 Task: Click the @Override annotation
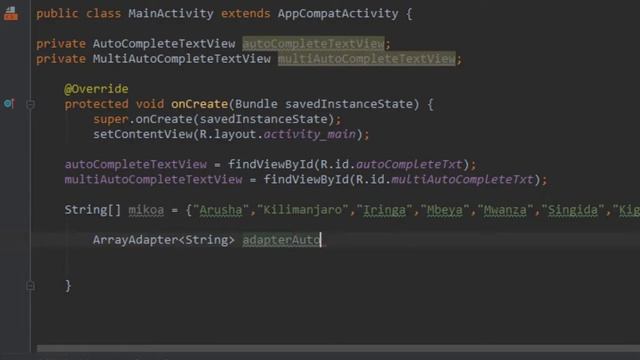coord(96,89)
